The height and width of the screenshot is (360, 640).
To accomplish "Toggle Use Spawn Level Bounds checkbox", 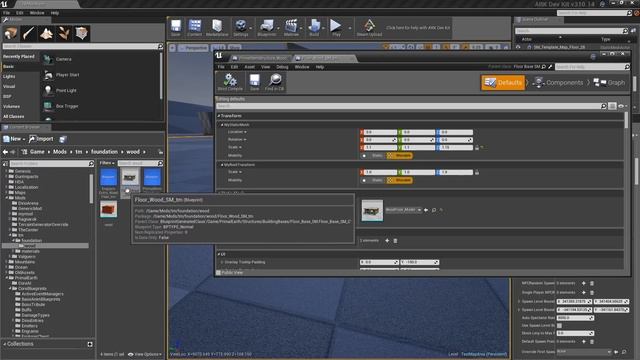I will (x=559, y=326).
